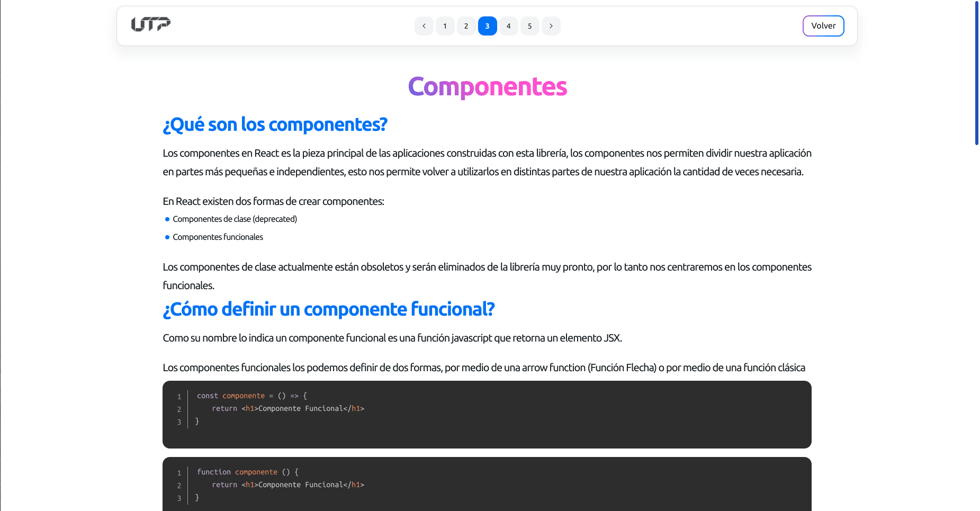The image size is (980, 511).
Task: Click the word componente in the second snippet
Action: click(256, 472)
